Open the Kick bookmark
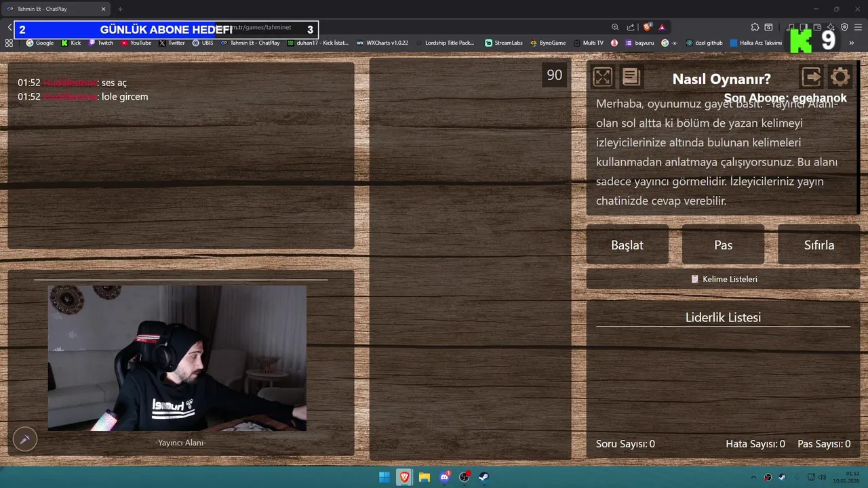The image size is (868, 488). click(71, 43)
